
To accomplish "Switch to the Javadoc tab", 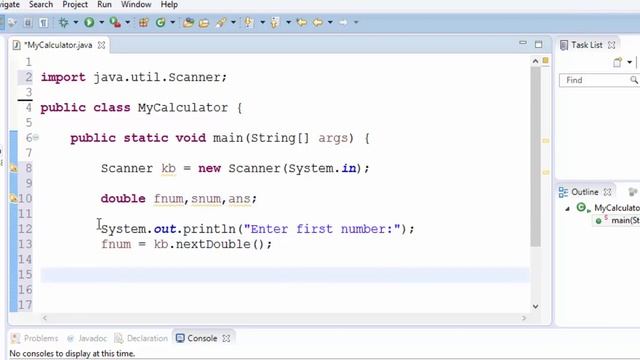I will coord(87,338).
